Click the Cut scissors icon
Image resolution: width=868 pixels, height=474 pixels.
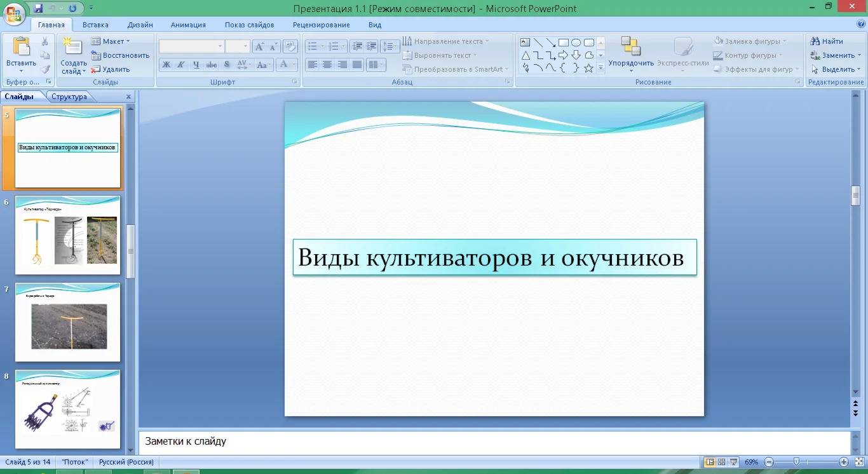(x=45, y=41)
